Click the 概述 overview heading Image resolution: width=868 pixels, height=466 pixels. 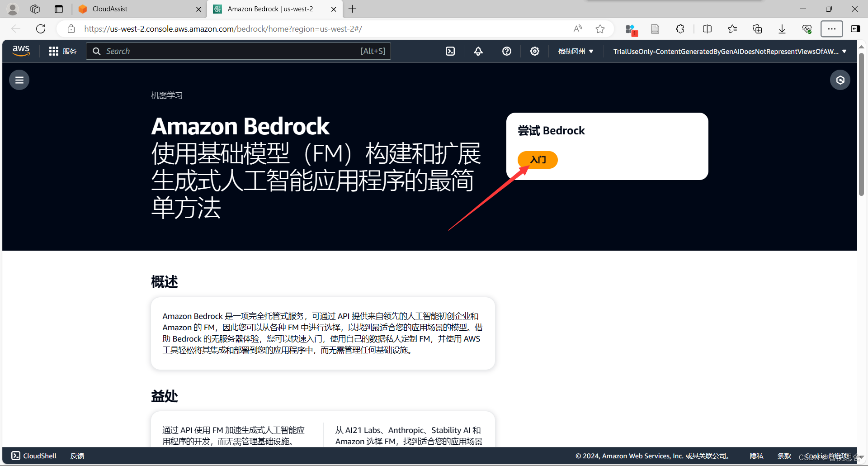click(165, 282)
